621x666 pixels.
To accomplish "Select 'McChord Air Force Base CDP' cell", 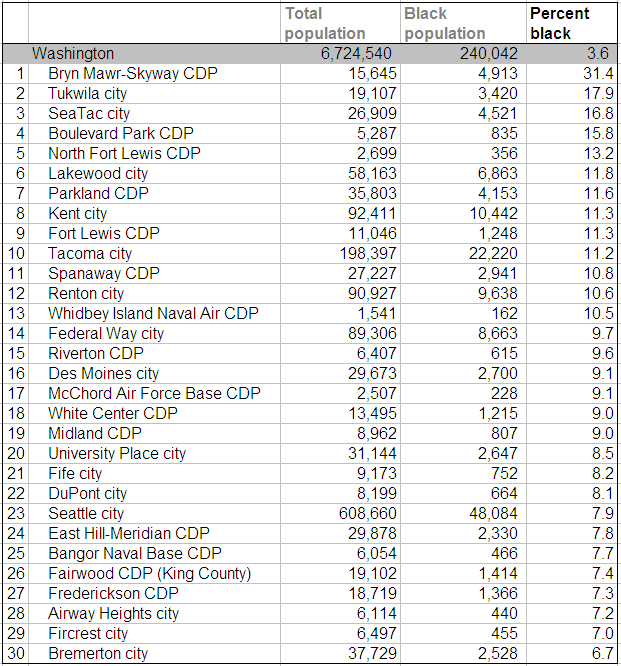I will pyautogui.click(x=154, y=393).
